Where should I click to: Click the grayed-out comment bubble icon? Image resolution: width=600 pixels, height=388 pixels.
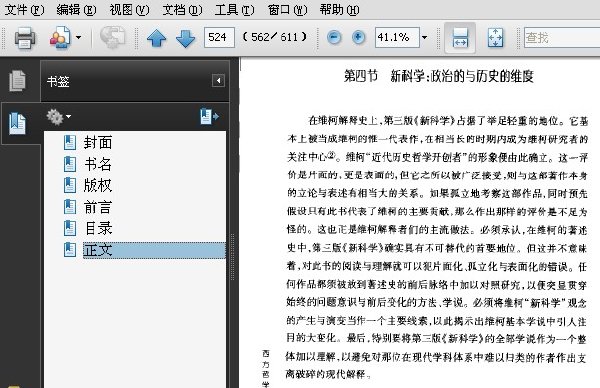click(x=112, y=37)
